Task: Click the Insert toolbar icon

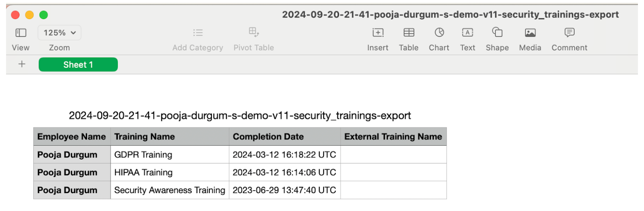Action: point(377,32)
